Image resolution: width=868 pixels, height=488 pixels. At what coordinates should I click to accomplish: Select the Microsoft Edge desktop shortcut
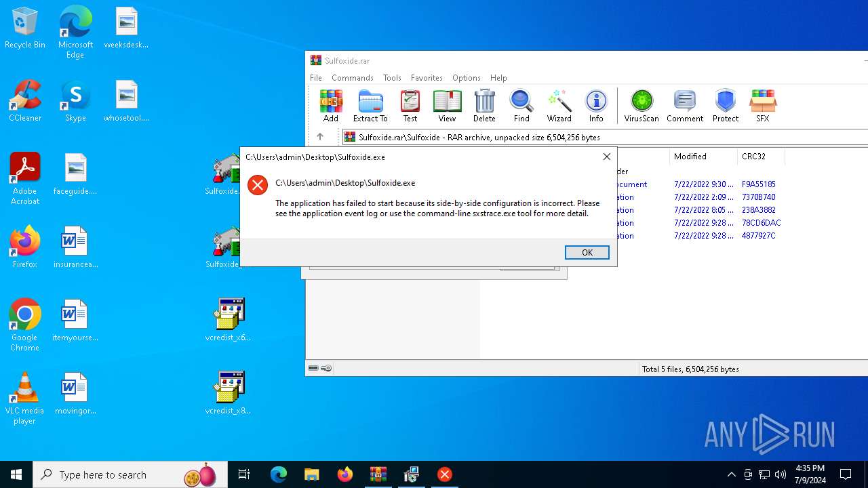click(x=75, y=32)
